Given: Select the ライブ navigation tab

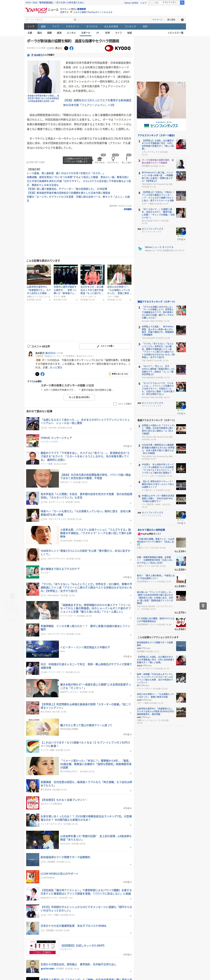Looking at the screenshot, I should pos(56,27).
